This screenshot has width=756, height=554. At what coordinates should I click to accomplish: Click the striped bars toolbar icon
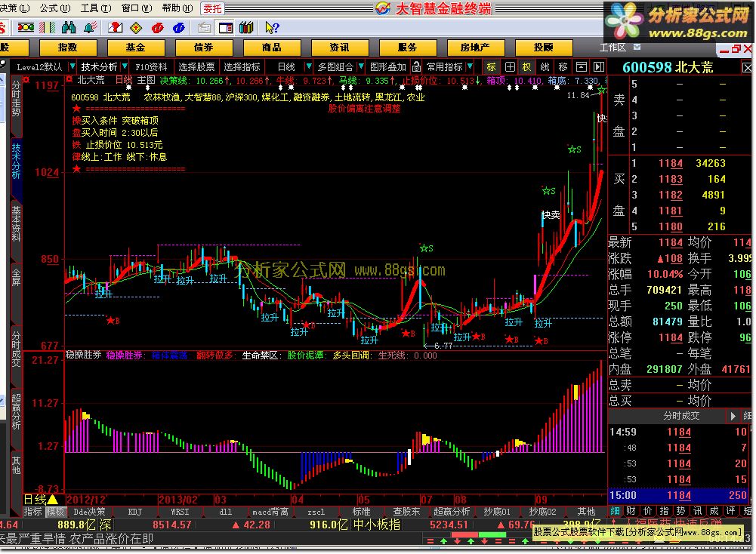coord(48,27)
